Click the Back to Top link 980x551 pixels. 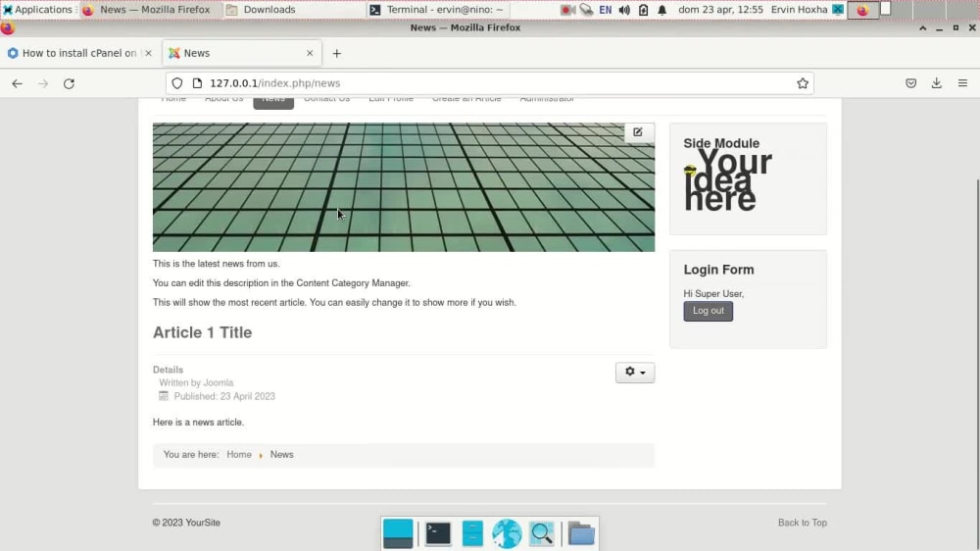pyautogui.click(x=802, y=523)
